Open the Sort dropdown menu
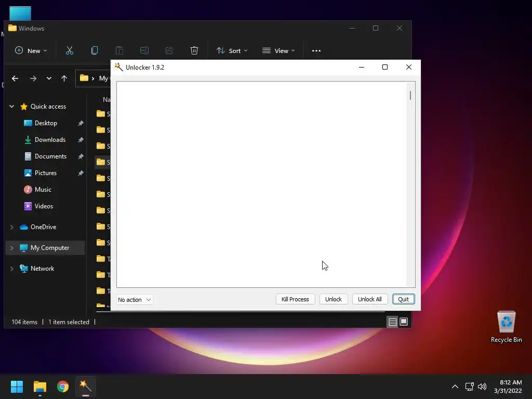Image resolution: width=532 pixels, height=399 pixels. click(232, 50)
